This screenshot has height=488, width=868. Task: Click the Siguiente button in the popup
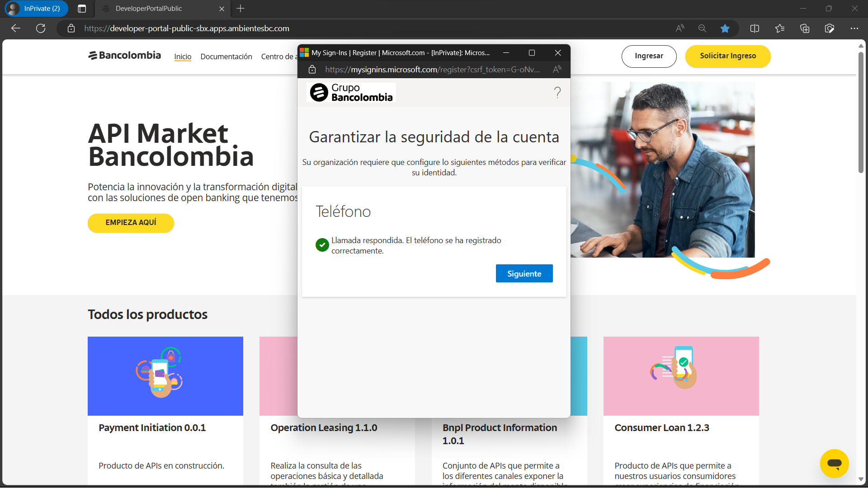pyautogui.click(x=524, y=273)
